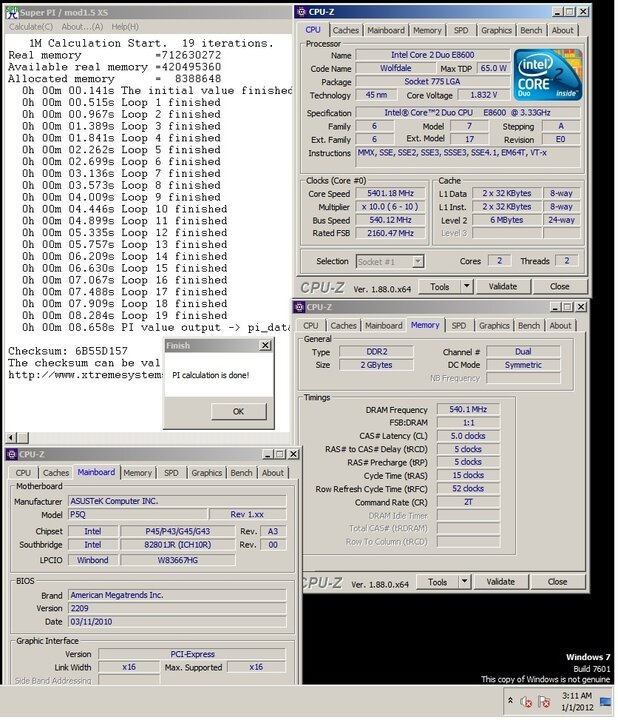This screenshot has width=618, height=720.
Task: Click the Intel Core 2 Duo logo
Action: [548, 75]
